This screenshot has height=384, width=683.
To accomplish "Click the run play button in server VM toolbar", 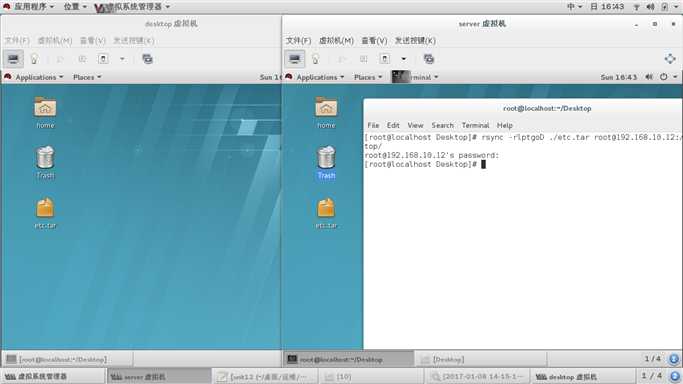I will [x=342, y=59].
